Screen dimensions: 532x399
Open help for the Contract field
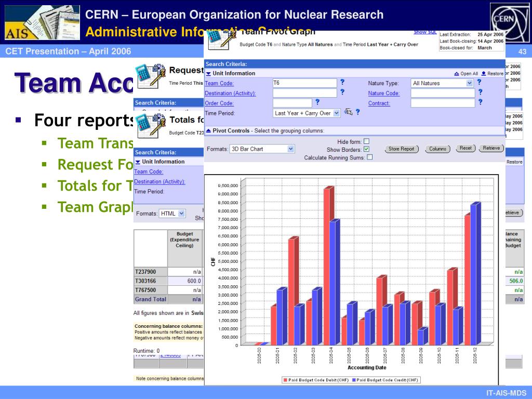tap(481, 102)
